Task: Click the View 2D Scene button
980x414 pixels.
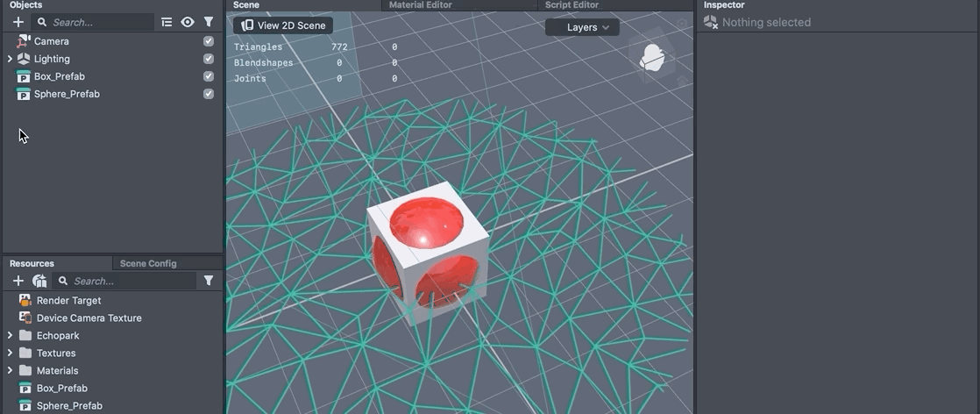Action: pos(283,25)
